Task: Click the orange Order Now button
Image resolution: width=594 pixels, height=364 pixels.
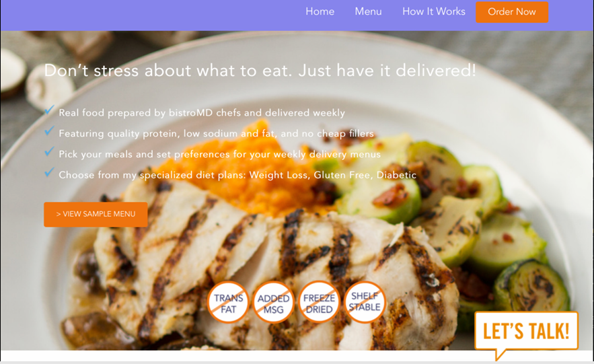Action: (512, 11)
